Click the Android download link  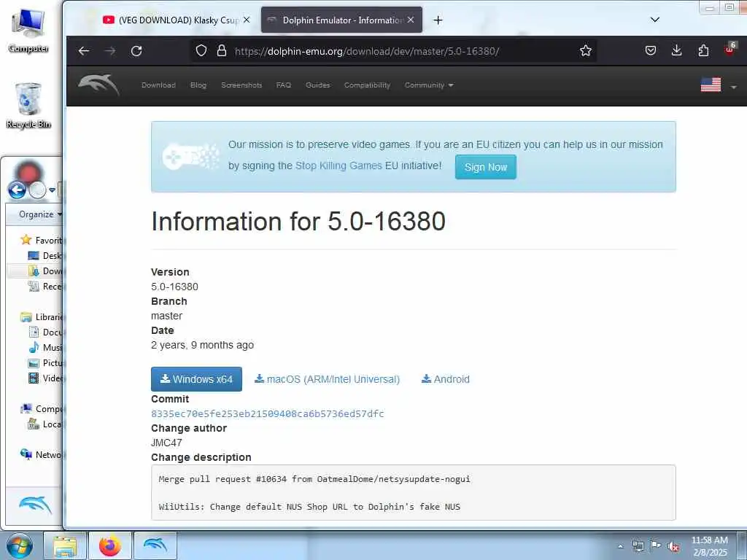(446, 379)
